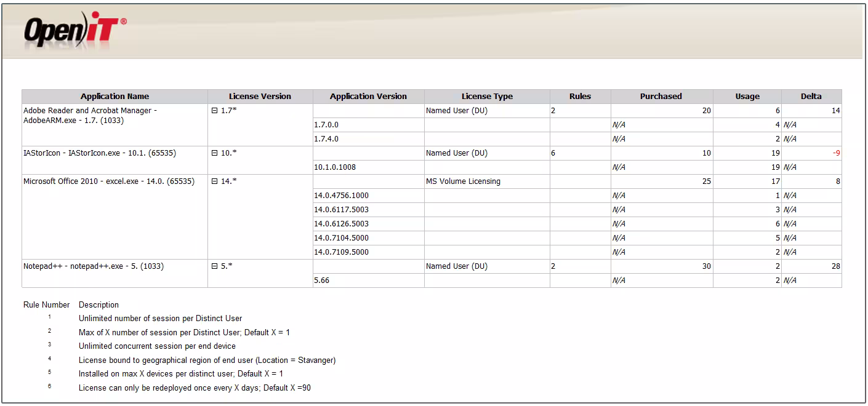
Task: Click the Description legend heading
Action: coord(98,304)
